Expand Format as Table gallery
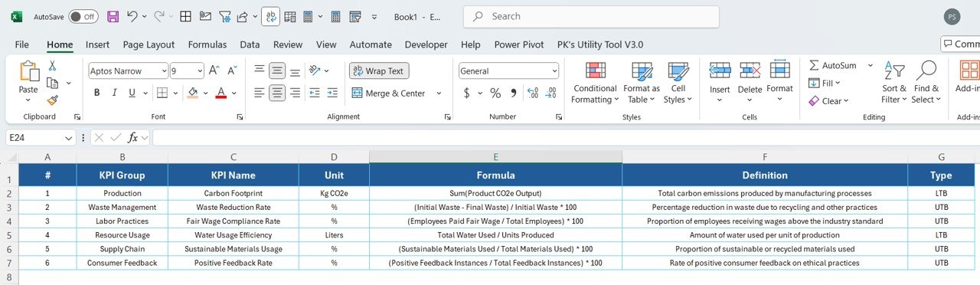This screenshot has height=285, width=980. pyautogui.click(x=642, y=83)
